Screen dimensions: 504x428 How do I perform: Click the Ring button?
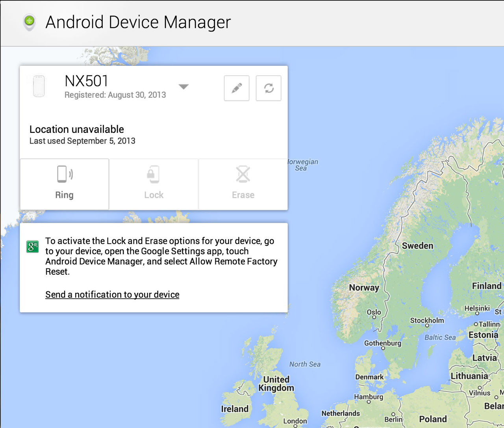pyautogui.click(x=65, y=184)
